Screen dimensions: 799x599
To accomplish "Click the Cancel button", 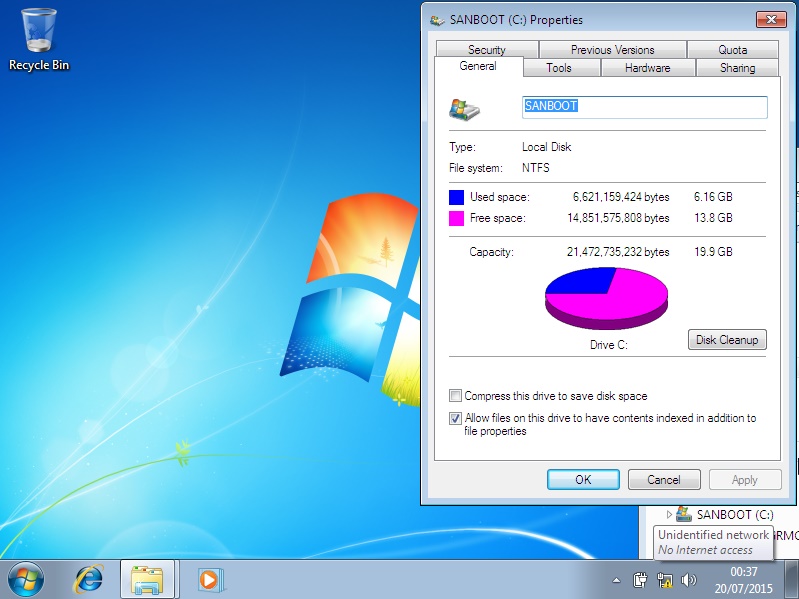I will point(664,480).
